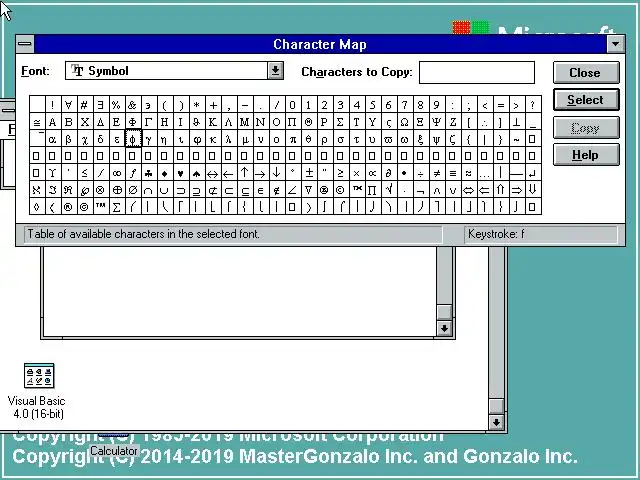This screenshot has width=640, height=480.
Task: Select the intersection symbol cell
Action: pyautogui.click(x=149, y=190)
